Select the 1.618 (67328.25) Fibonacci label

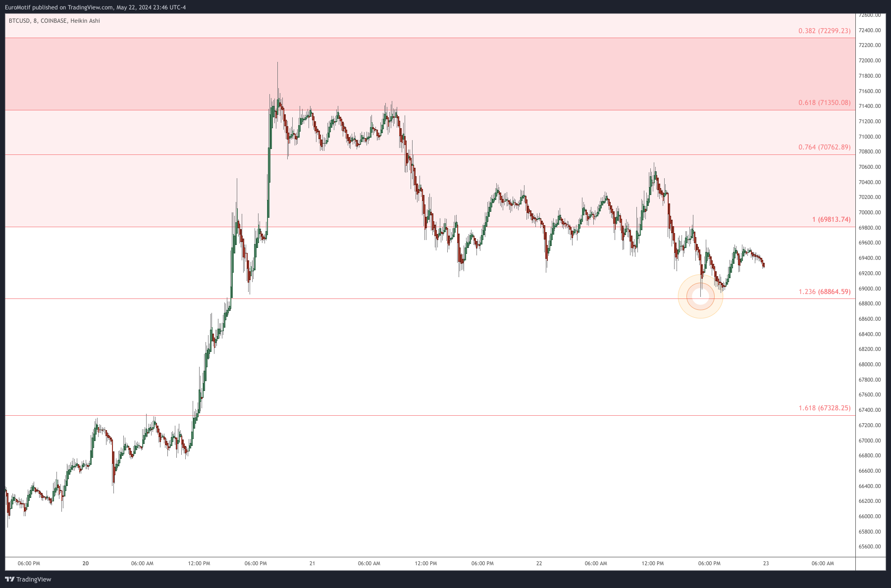pos(824,408)
